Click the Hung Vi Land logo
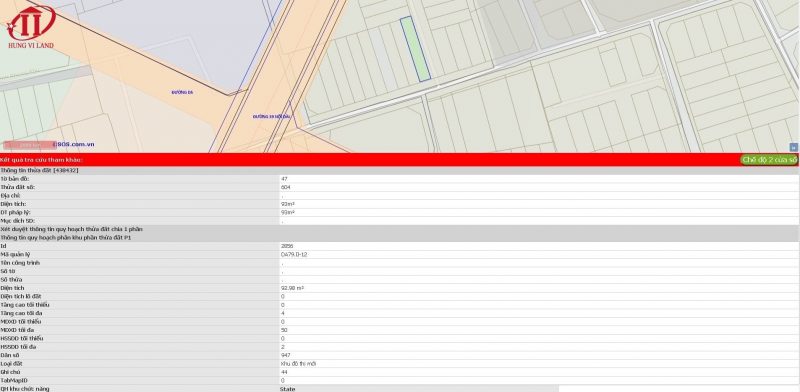Screen dimensions: 800x392 [x=30, y=27]
